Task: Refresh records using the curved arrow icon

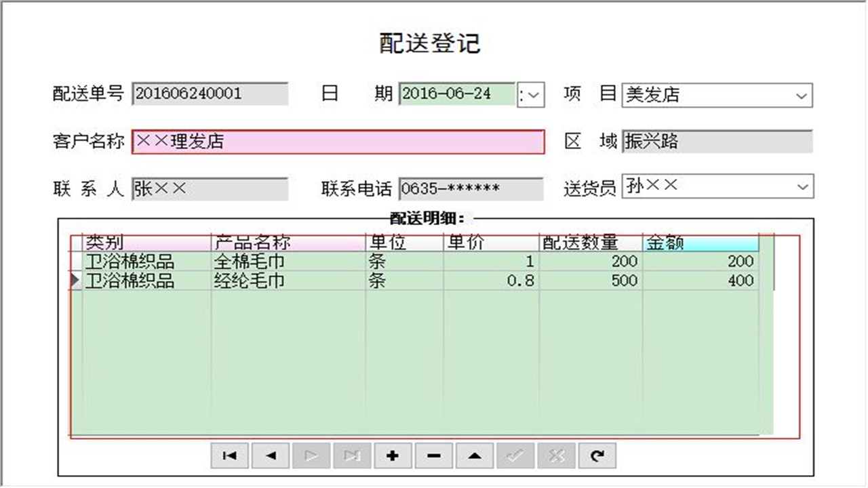Action: 595,455
